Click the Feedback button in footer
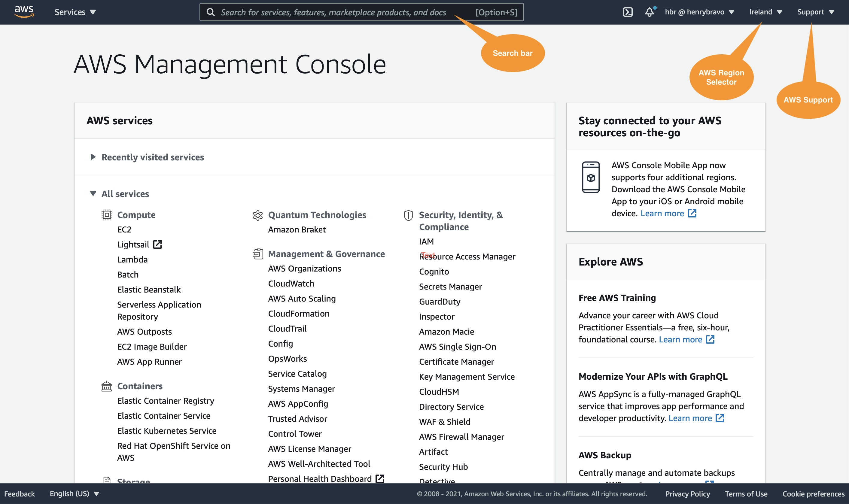The height and width of the screenshot is (504, 849). pos(19,494)
